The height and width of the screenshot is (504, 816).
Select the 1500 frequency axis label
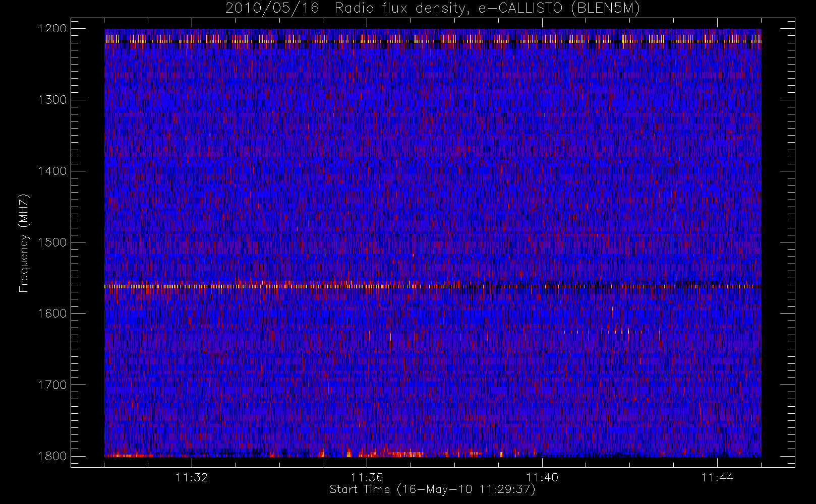tap(52, 242)
